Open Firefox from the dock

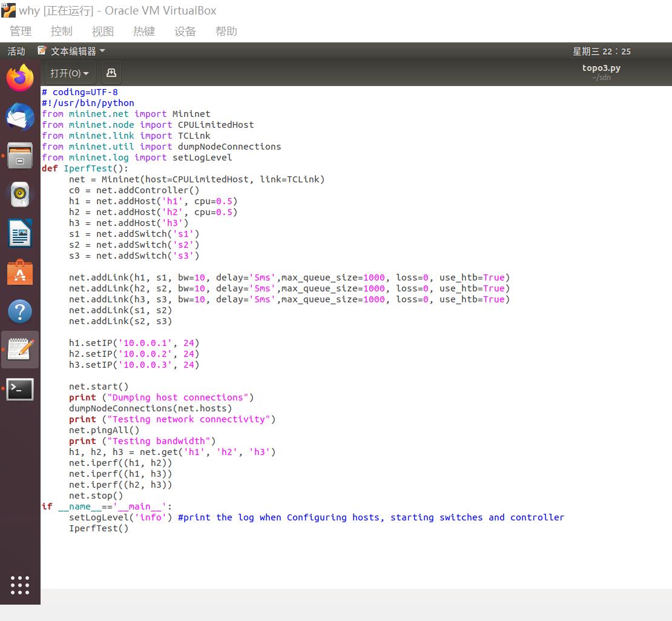[20, 78]
